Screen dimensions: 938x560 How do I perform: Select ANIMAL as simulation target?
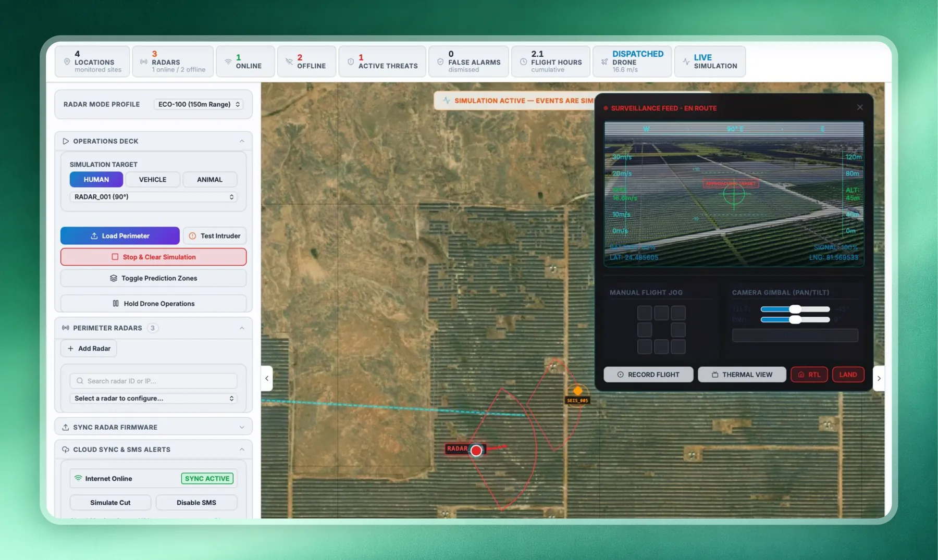[x=209, y=179]
